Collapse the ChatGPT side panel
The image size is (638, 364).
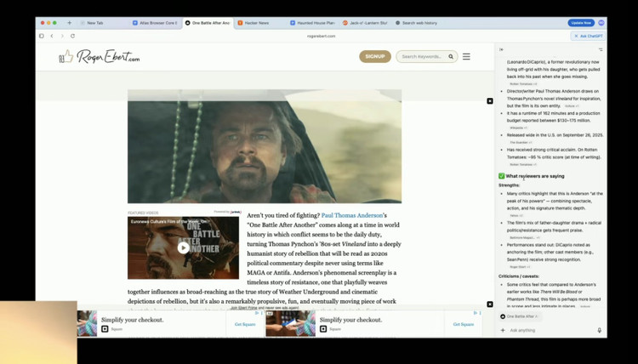pyautogui.click(x=501, y=49)
